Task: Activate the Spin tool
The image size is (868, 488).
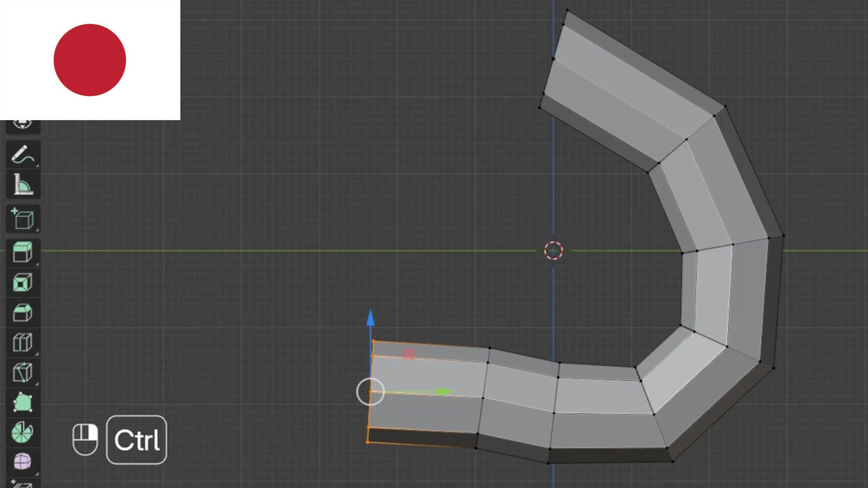Action: (x=22, y=432)
